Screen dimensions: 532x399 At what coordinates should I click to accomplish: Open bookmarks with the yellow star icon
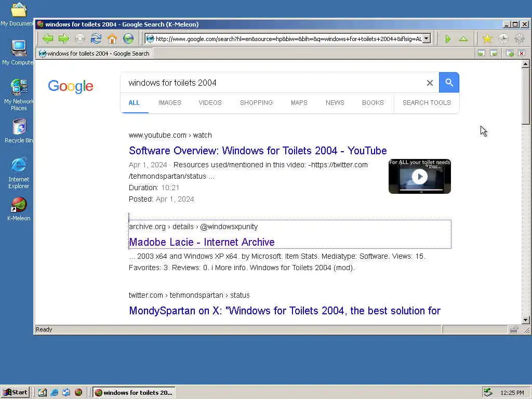click(487, 39)
